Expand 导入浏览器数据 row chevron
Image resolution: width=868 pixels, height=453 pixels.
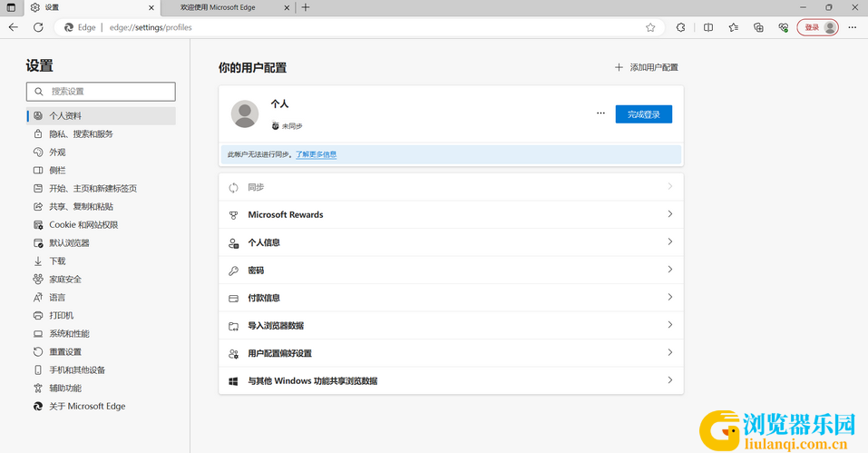[x=670, y=325]
